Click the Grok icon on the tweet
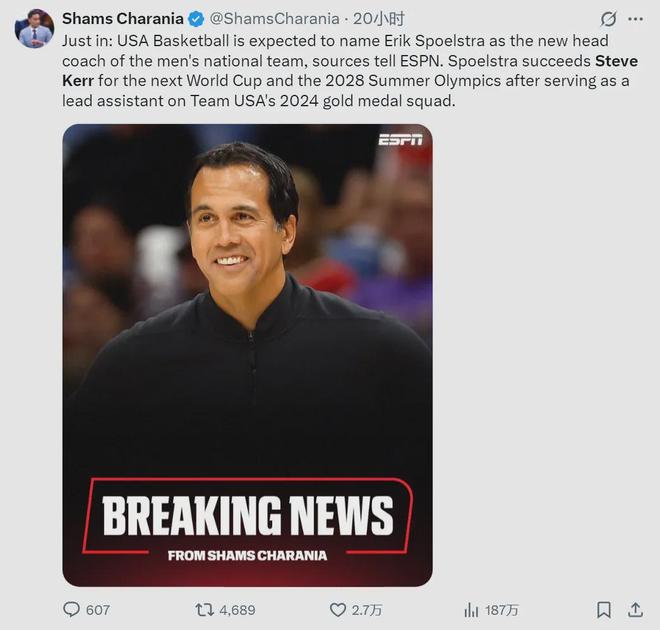The width and height of the screenshot is (660, 630). pos(608,19)
